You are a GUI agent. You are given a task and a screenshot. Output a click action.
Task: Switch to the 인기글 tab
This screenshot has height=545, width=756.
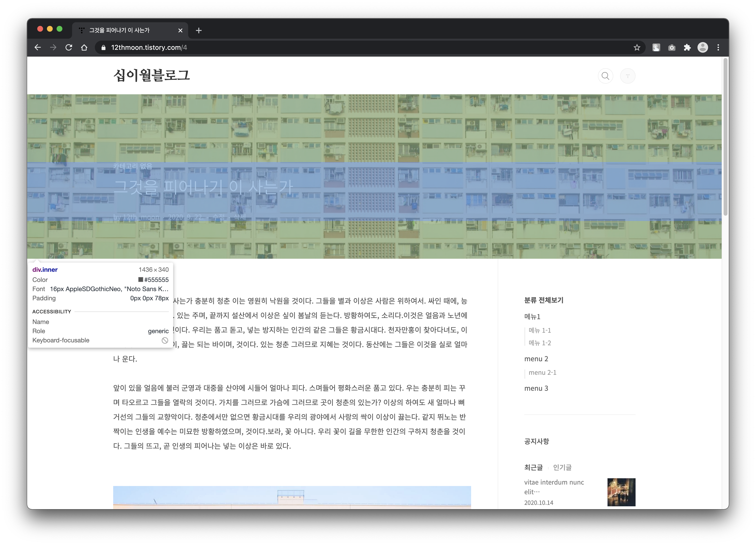click(x=562, y=467)
